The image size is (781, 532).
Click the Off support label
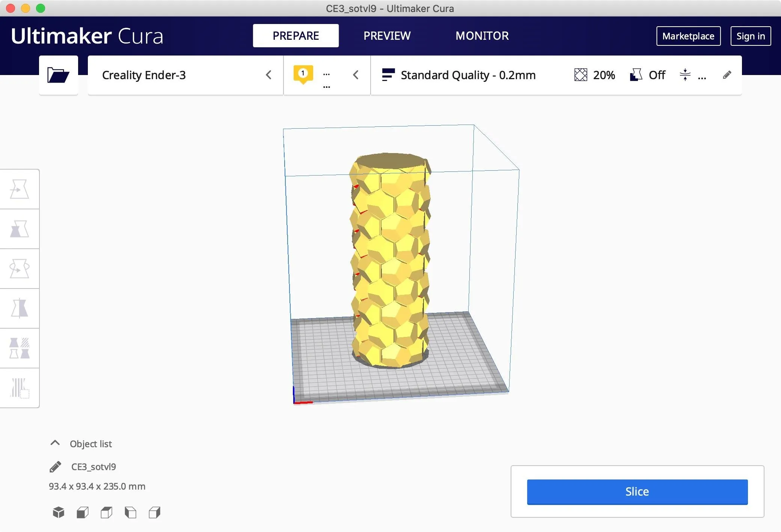657,75
